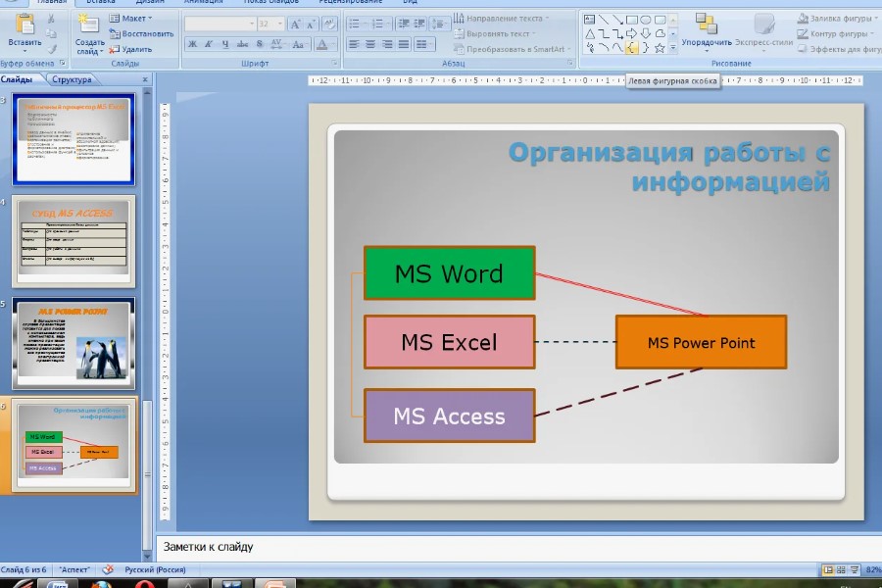Select the left curly brace shape
The image size is (882, 588).
pyautogui.click(x=632, y=47)
